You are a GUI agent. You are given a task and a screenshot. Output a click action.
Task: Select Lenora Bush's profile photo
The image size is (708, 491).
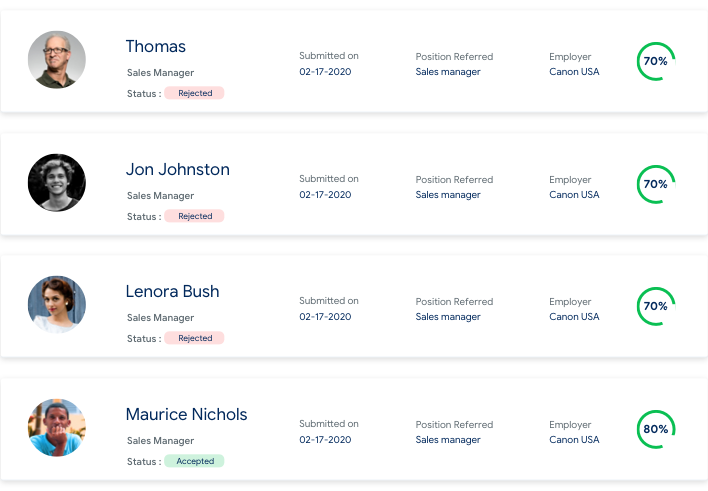pyautogui.click(x=57, y=305)
